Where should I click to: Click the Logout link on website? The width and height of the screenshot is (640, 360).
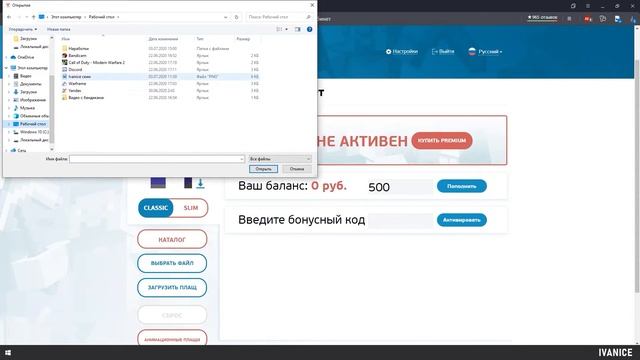pos(443,51)
